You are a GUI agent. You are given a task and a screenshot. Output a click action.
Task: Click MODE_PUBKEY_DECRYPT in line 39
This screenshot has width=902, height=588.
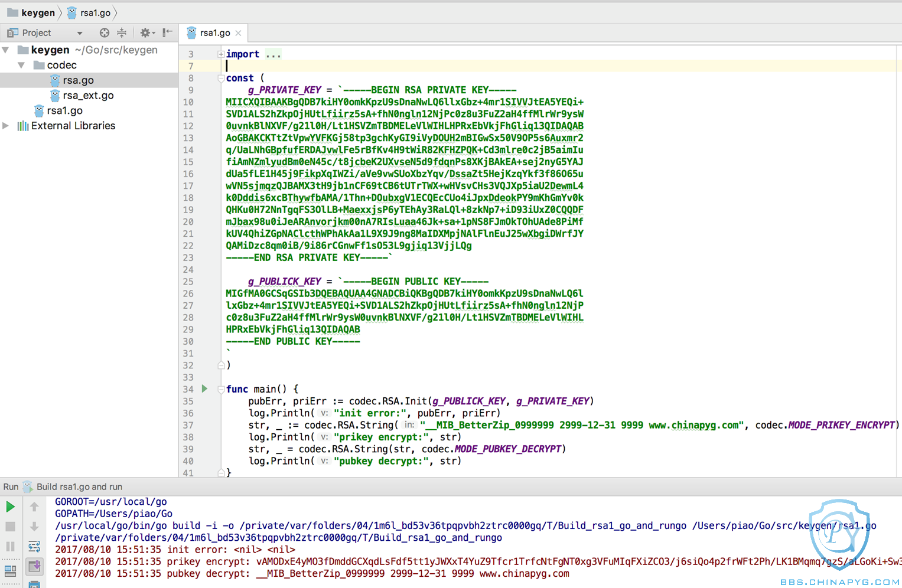coord(508,449)
